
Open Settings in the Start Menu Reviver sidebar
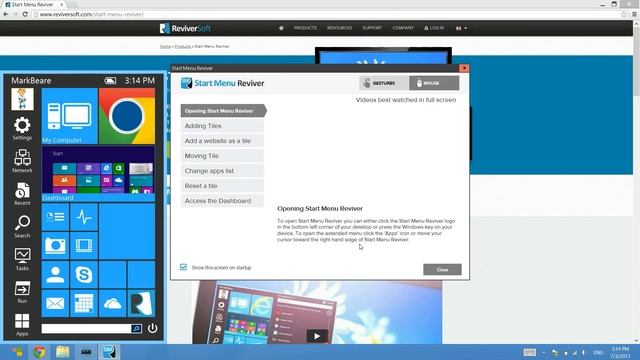[22, 128]
